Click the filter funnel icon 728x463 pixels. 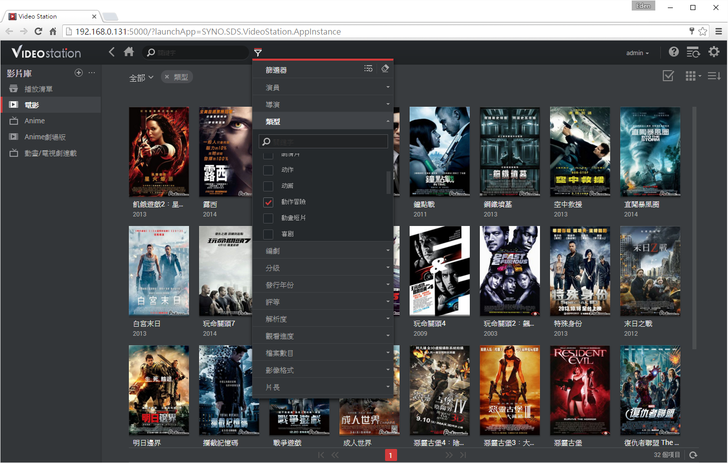258,52
